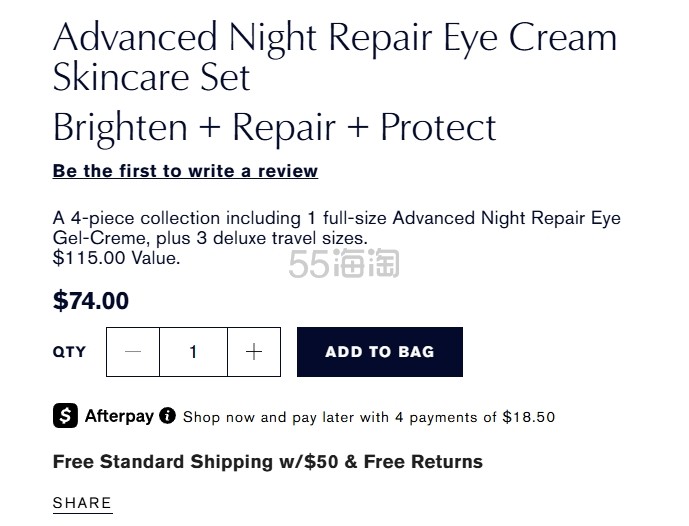689x526 pixels.
Task: Click the Share link
Action: (82, 503)
